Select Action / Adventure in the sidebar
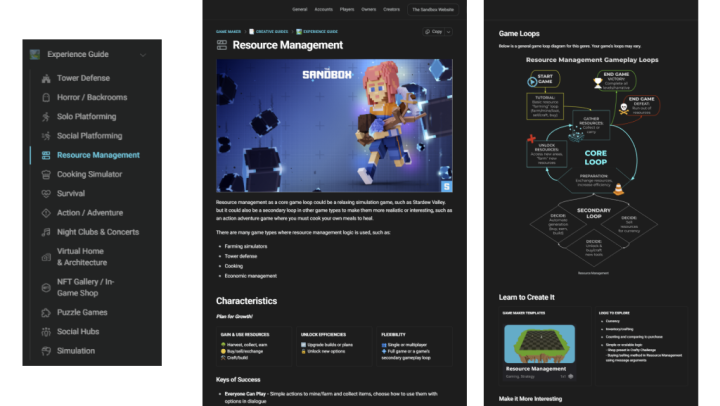720x406 pixels. pyautogui.click(x=90, y=213)
